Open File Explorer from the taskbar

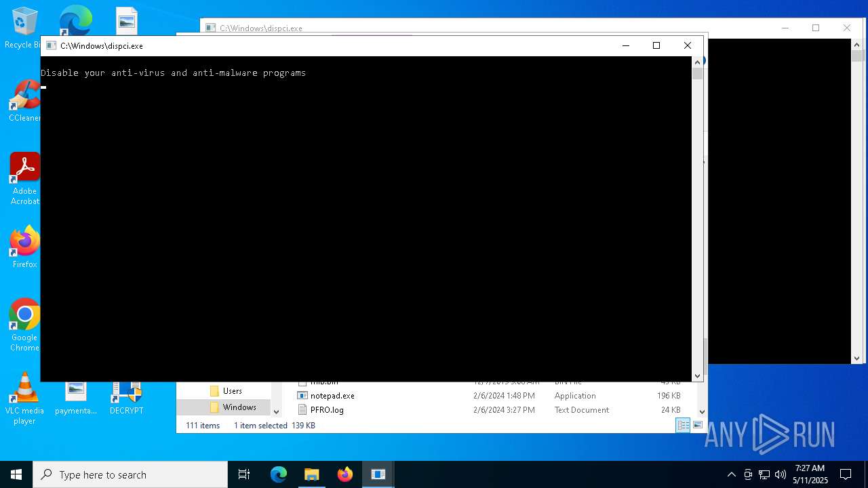[312, 474]
